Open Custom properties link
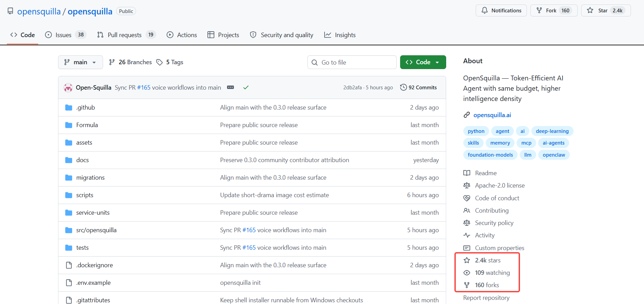Image resolution: width=644 pixels, height=304 pixels. coord(499,248)
